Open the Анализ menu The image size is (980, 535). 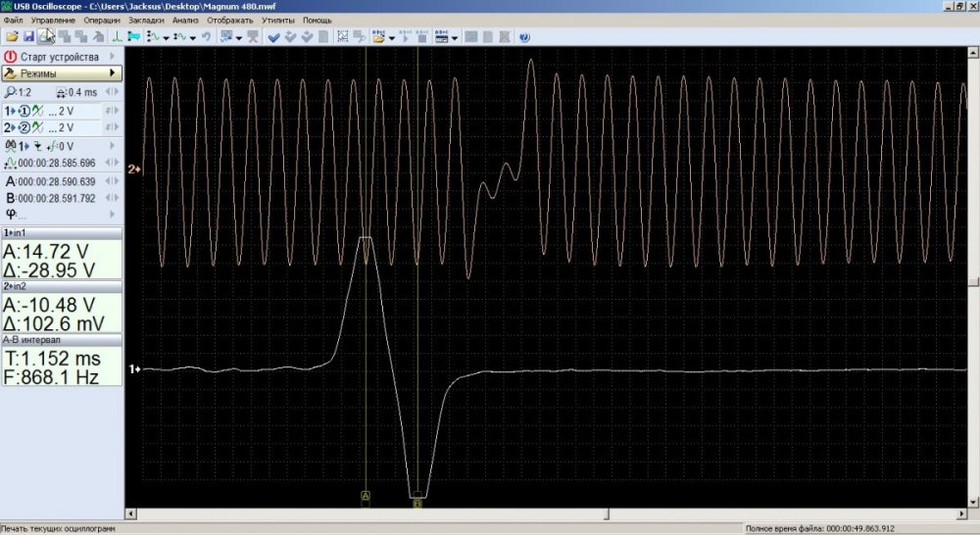tap(183, 20)
